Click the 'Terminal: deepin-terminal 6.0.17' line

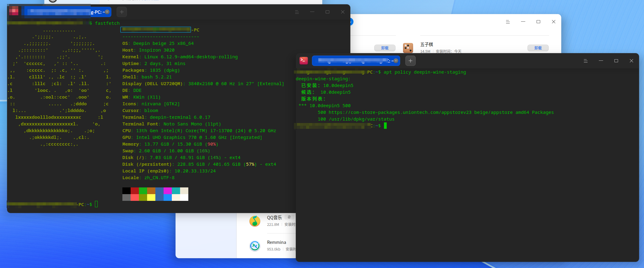tap(166, 117)
